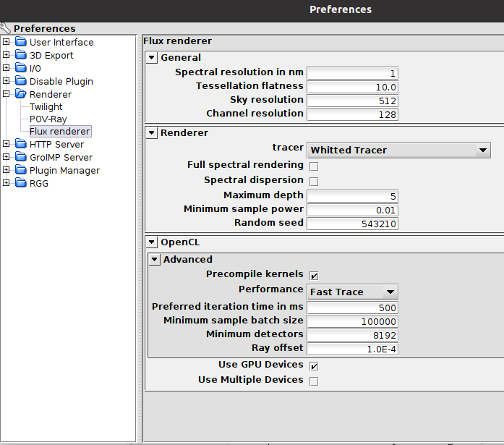The width and height of the screenshot is (504, 445).
Task: Select POV-Ray in the Renderer tree
Action: pyautogui.click(x=48, y=119)
